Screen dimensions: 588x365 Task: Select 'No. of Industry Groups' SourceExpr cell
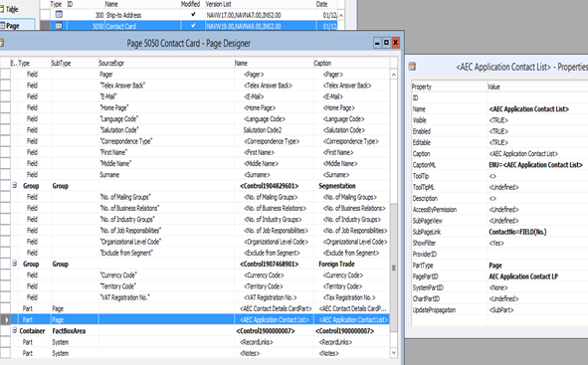pos(166,219)
